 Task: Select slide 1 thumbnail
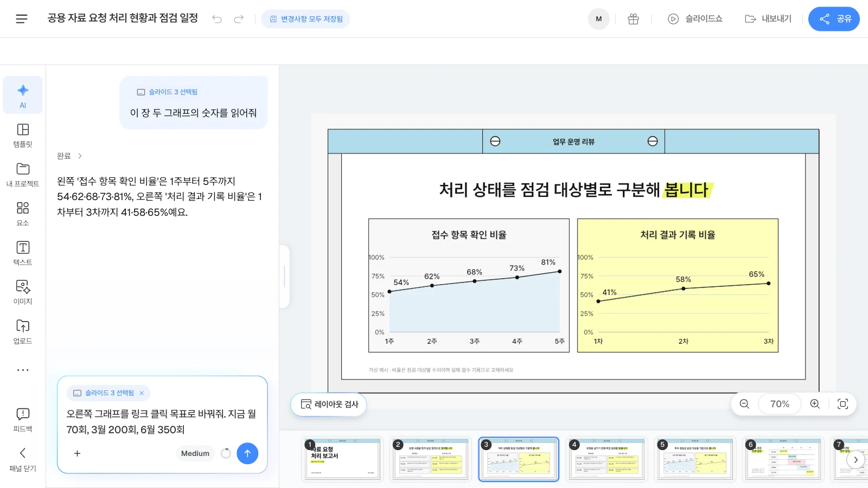point(342,459)
